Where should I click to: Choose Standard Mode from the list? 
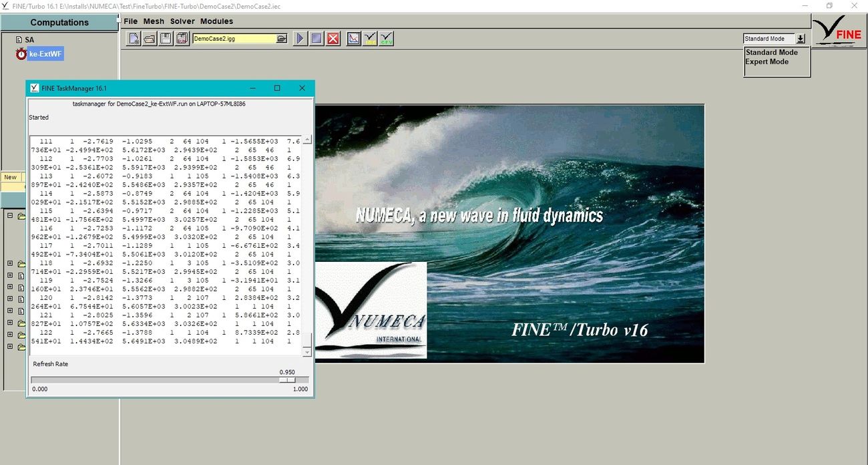pyautogui.click(x=771, y=52)
